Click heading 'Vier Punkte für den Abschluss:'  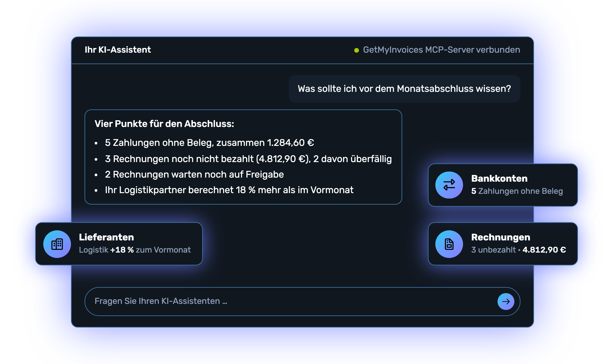point(164,124)
